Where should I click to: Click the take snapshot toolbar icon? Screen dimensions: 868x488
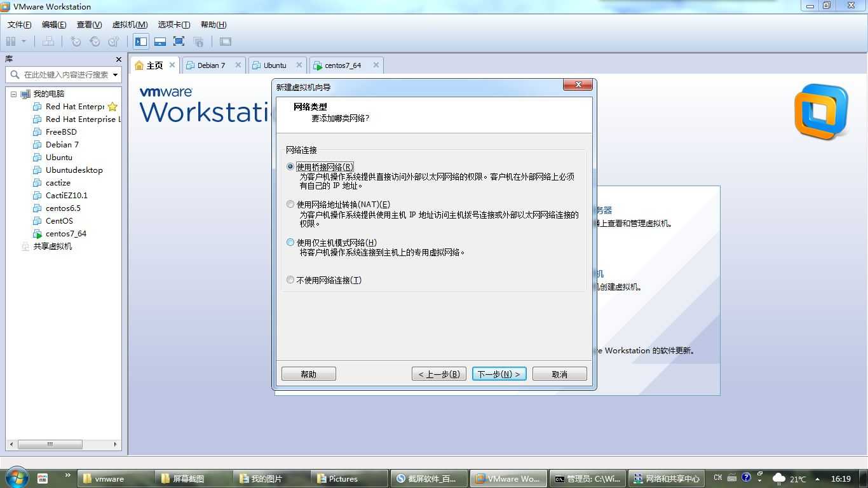(x=76, y=41)
